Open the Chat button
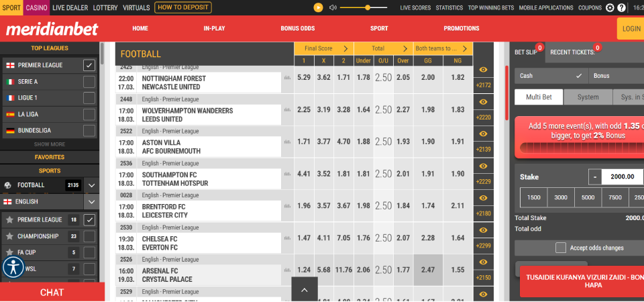This screenshot has height=302, width=644. coord(52,292)
